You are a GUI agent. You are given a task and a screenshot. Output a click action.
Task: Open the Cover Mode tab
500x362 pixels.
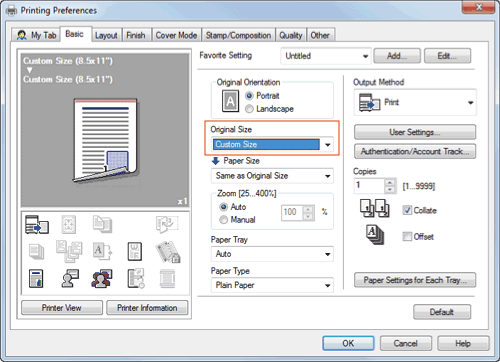click(176, 35)
